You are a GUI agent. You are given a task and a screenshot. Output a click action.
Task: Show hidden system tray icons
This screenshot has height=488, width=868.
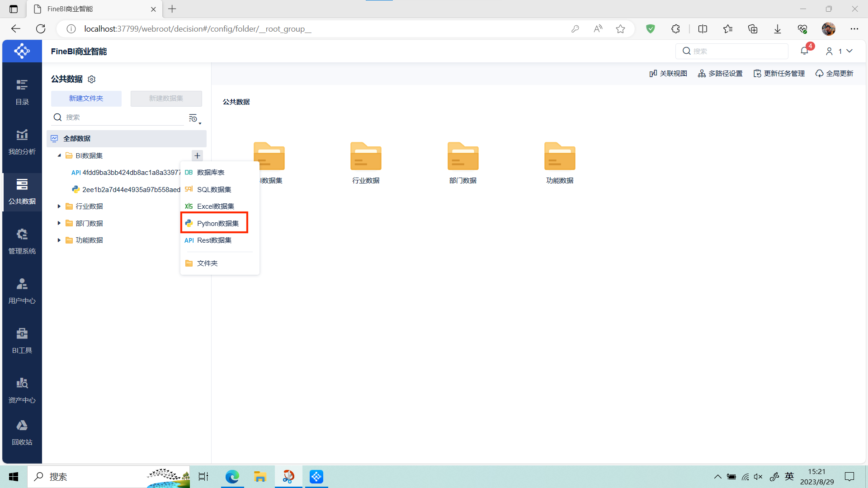click(717, 477)
